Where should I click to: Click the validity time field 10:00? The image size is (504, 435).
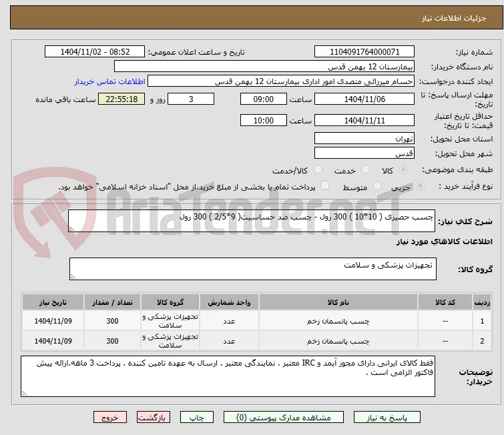[264, 121]
